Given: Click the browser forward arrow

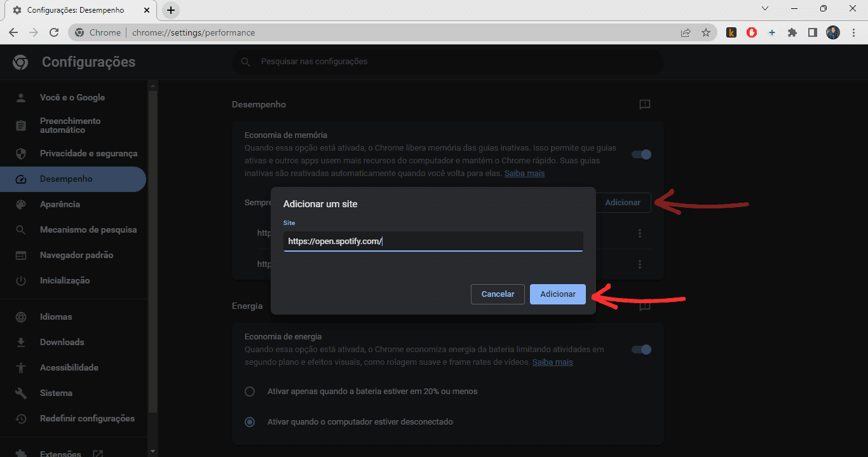Looking at the screenshot, I should (34, 32).
